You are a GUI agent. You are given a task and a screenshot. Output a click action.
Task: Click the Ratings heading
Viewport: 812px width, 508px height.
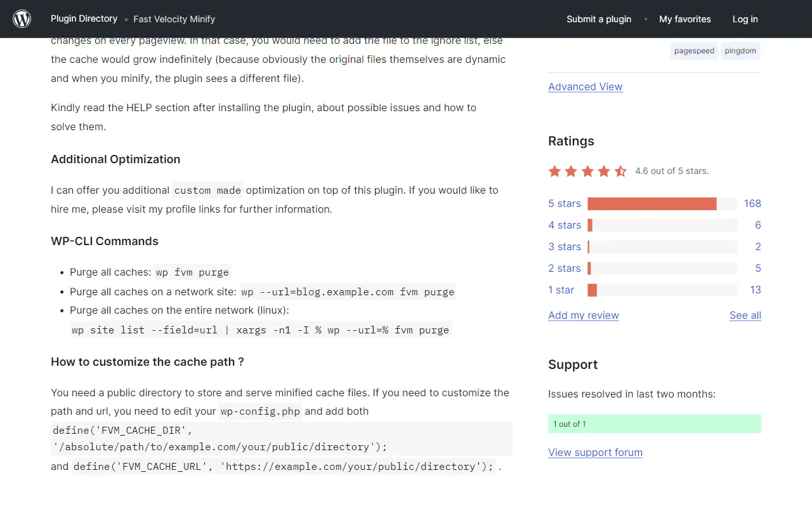[571, 141]
